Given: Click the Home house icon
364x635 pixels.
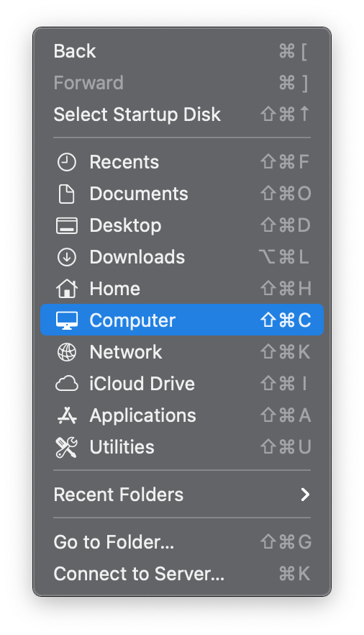Looking at the screenshot, I should pyautogui.click(x=66, y=289).
